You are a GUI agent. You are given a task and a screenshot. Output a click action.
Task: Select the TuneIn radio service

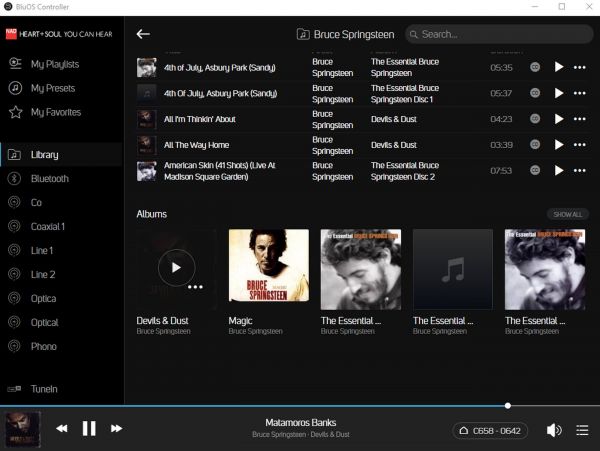(x=44, y=389)
